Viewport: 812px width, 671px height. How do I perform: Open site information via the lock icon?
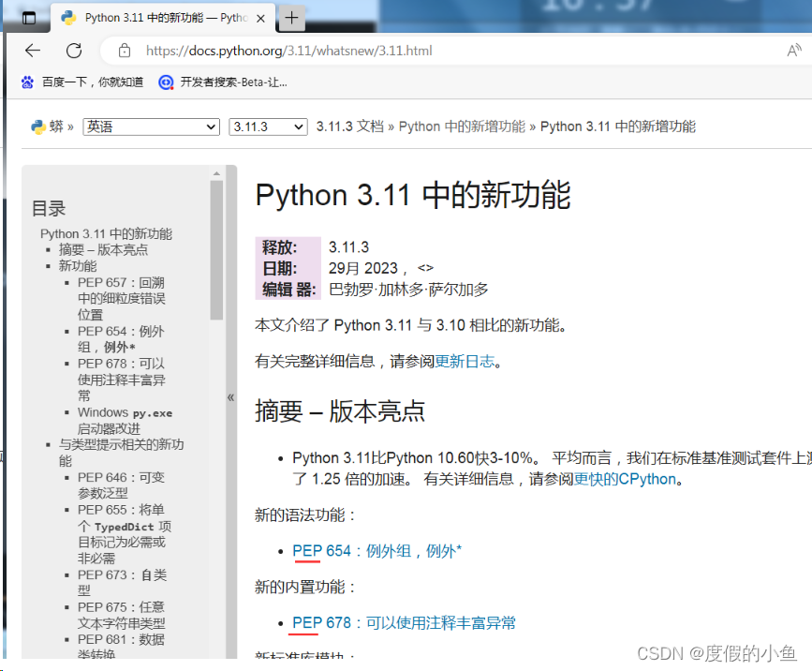(x=125, y=51)
